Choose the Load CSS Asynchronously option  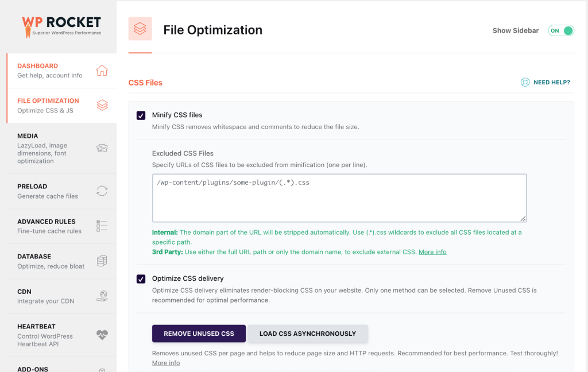point(307,334)
